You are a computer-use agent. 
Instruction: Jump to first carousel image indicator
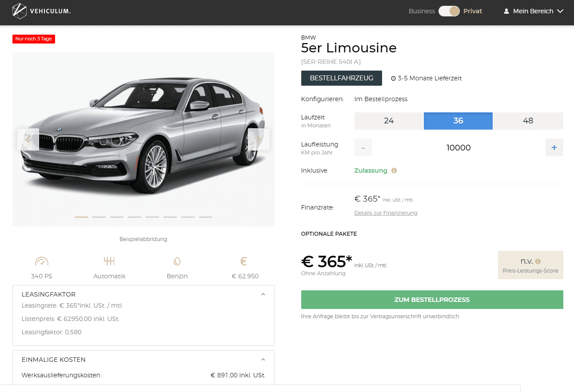[81, 217]
